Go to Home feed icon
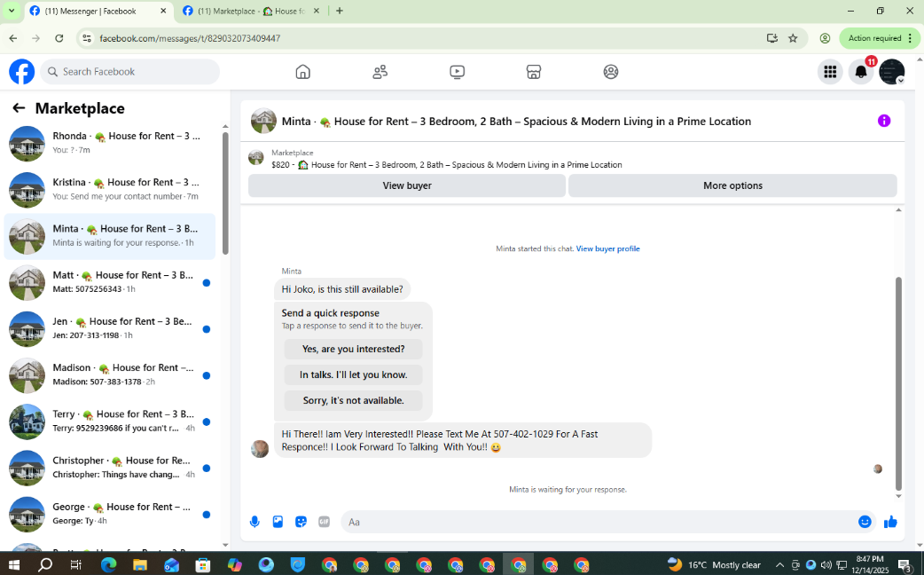Image resolution: width=924 pixels, height=575 pixels. coord(303,72)
